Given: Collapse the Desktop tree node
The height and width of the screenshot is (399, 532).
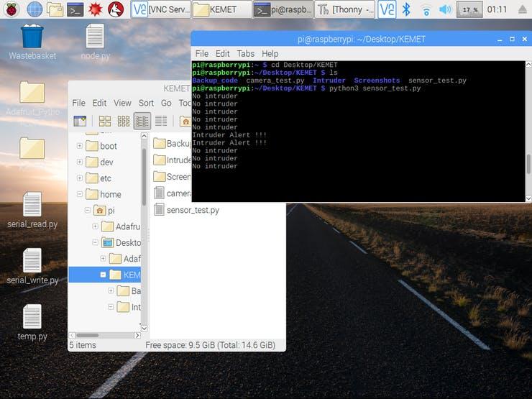Looking at the screenshot, I should pyautogui.click(x=96, y=242).
